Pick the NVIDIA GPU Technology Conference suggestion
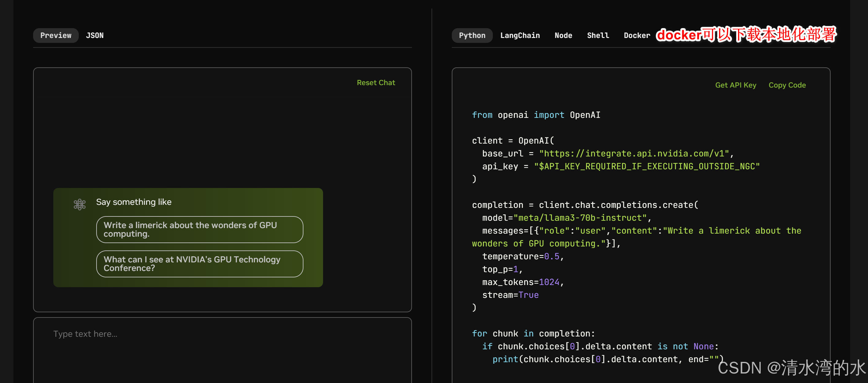Screen dimensions: 868x383 200,264
